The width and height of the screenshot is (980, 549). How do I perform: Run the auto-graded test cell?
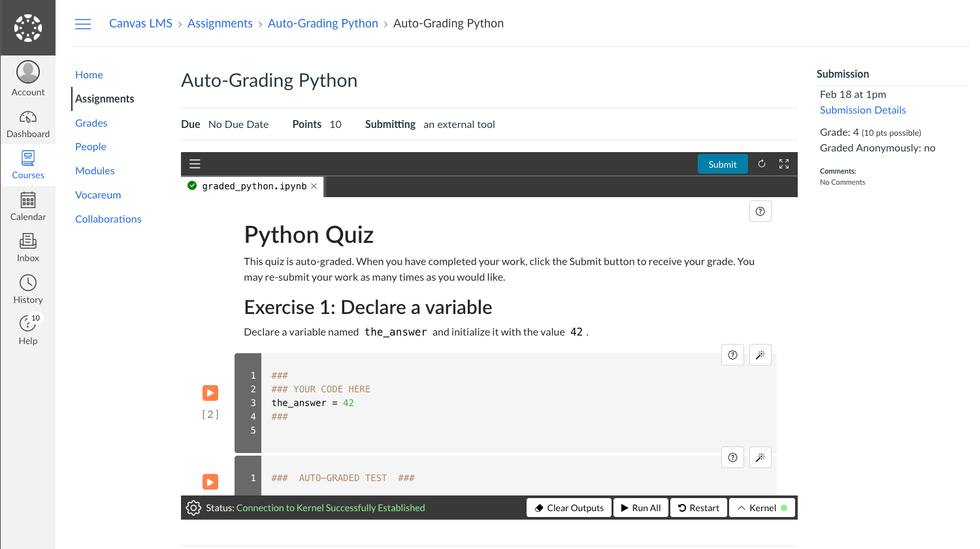coord(210,482)
